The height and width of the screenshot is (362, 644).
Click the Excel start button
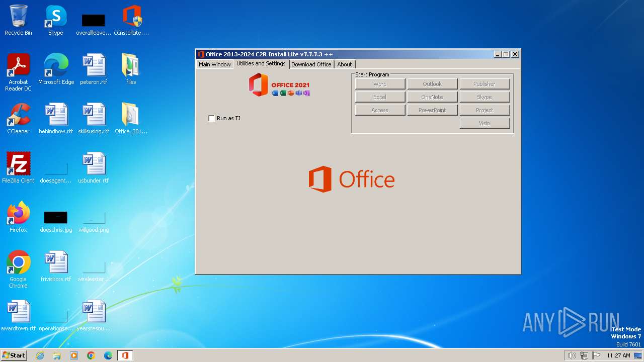[380, 97]
